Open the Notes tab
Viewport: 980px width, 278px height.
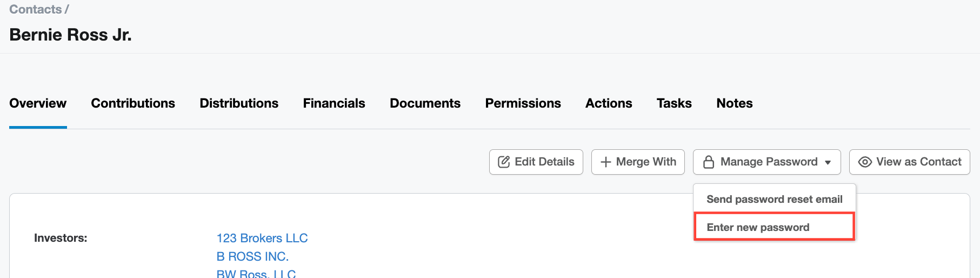coord(734,103)
